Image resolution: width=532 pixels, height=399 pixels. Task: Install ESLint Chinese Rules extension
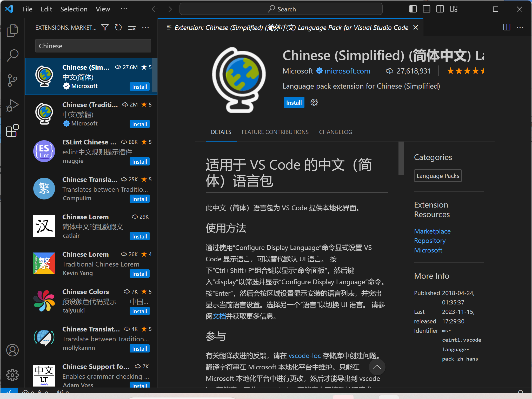click(139, 162)
